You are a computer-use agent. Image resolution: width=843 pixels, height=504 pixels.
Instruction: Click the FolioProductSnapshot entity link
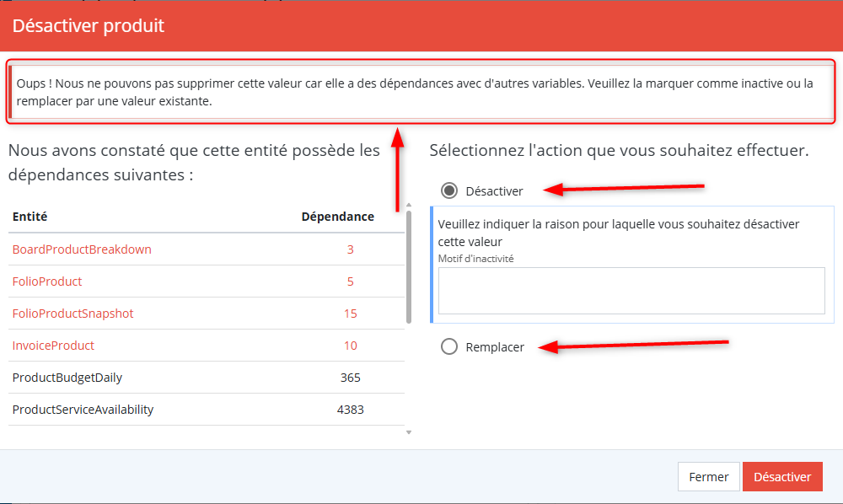click(72, 314)
